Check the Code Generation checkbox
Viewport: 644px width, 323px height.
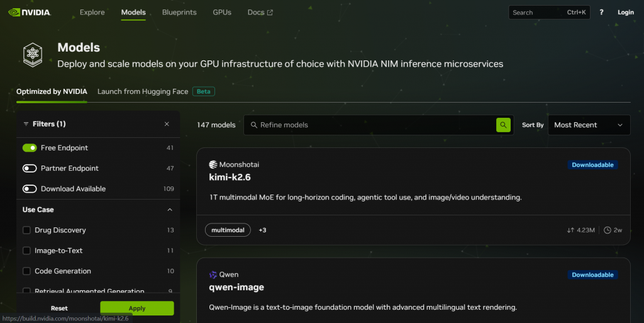click(26, 271)
